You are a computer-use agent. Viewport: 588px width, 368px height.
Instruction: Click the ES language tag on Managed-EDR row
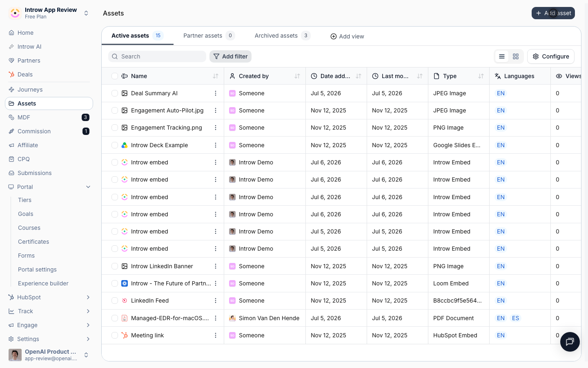[x=515, y=318]
